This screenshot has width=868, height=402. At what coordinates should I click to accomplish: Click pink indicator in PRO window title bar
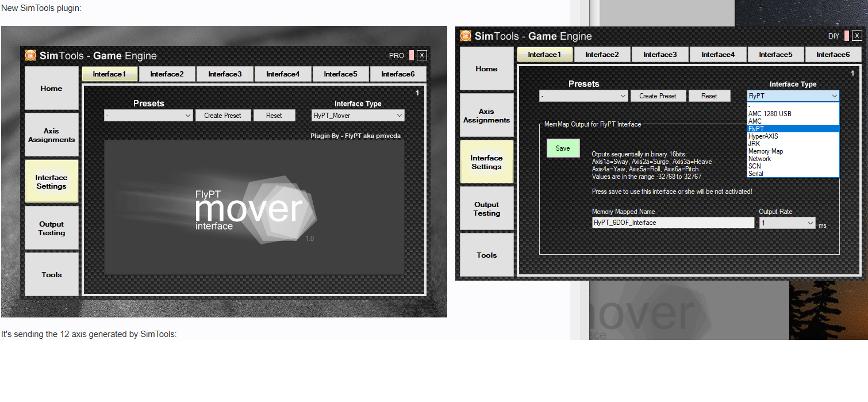click(x=412, y=55)
